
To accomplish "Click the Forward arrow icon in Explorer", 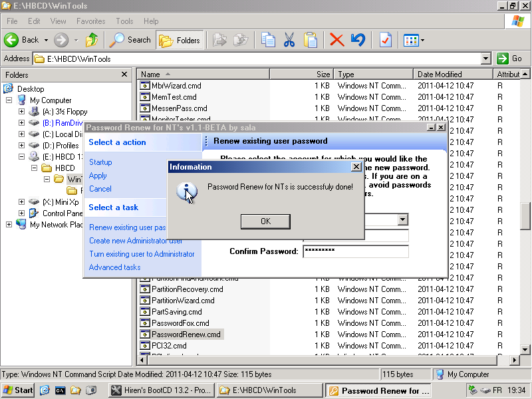I will [61, 40].
